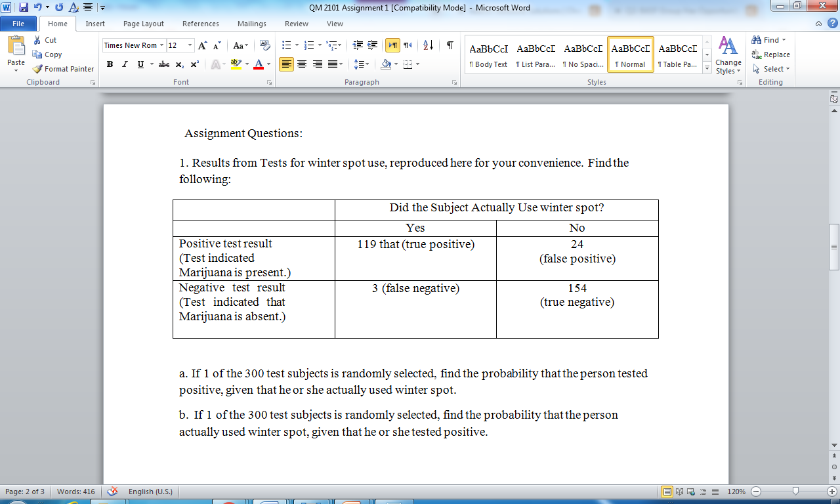Click the Words: 416 status
The height and width of the screenshot is (504, 840).
[x=75, y=492]
